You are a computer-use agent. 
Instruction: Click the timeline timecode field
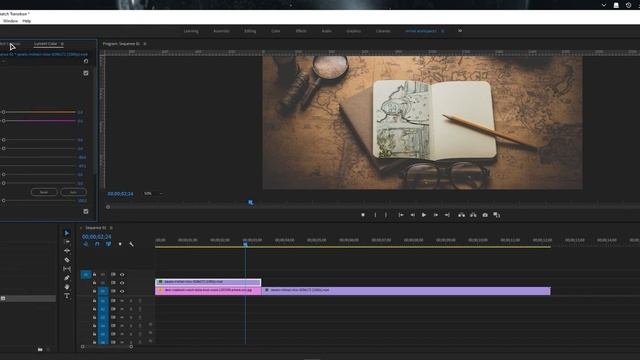click(x=96, y=237)
